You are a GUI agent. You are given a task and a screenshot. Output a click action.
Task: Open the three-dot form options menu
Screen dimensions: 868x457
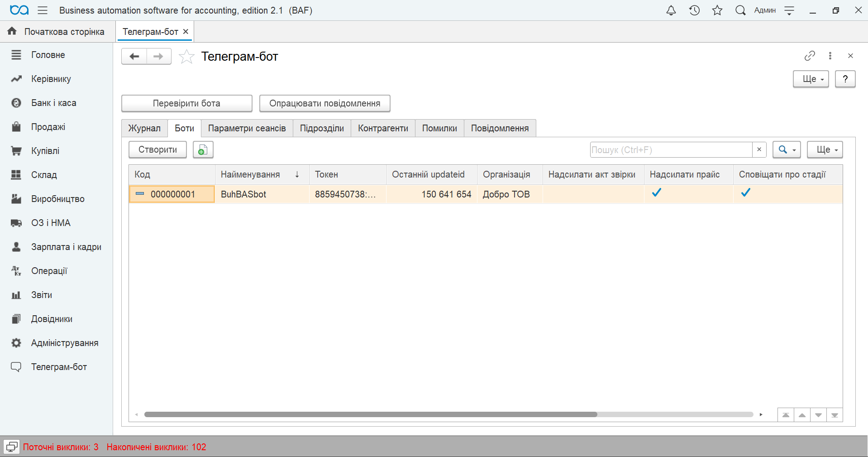click(830, 56)
